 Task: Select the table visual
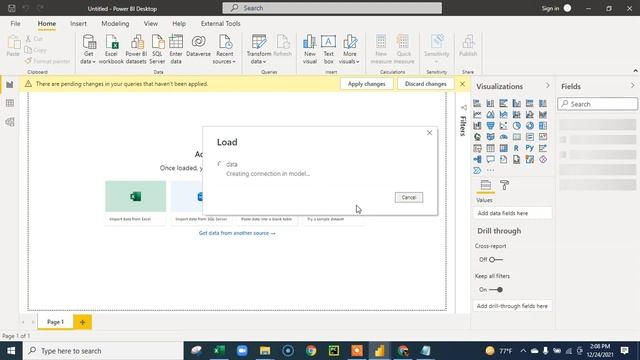[490, 148]
